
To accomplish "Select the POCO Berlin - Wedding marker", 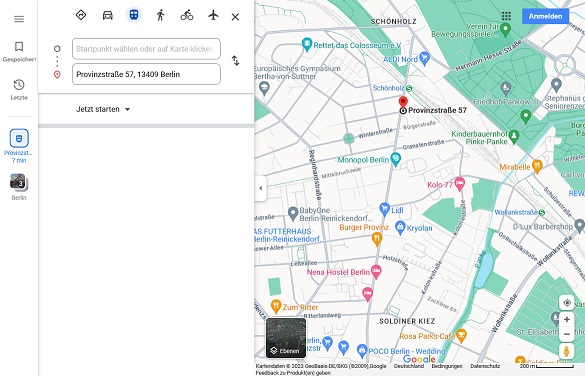I will click(362, 351).
